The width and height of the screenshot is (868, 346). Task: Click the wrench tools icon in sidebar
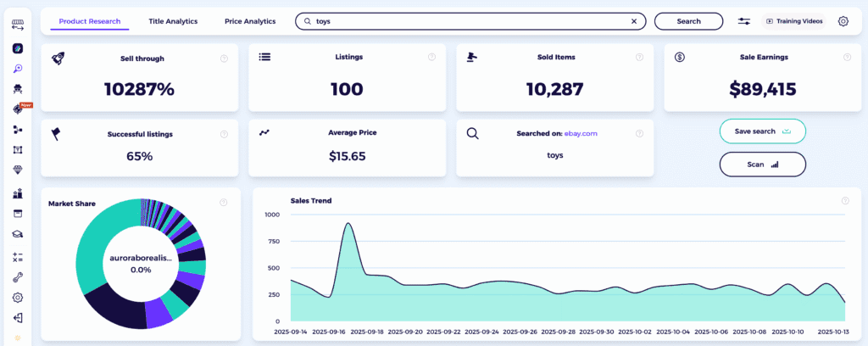(18, 276)
